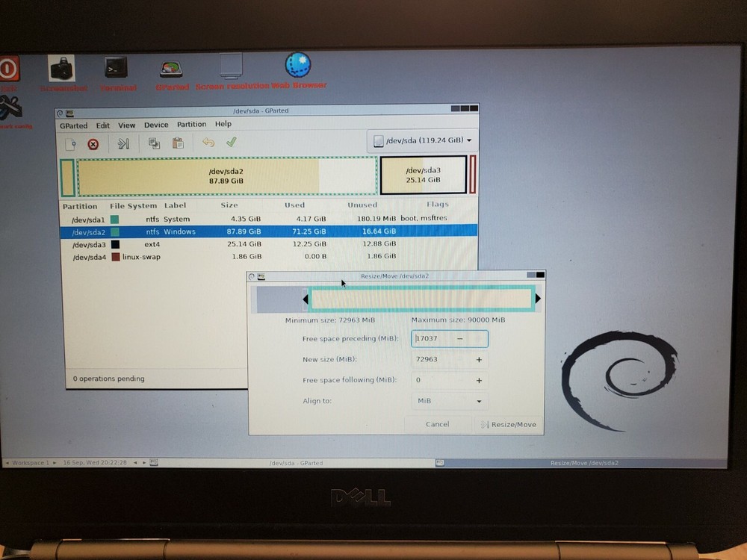The image size is (747, 560).
Task: Click the '0 operations pending' status text
Action: [x=108, y=379]
